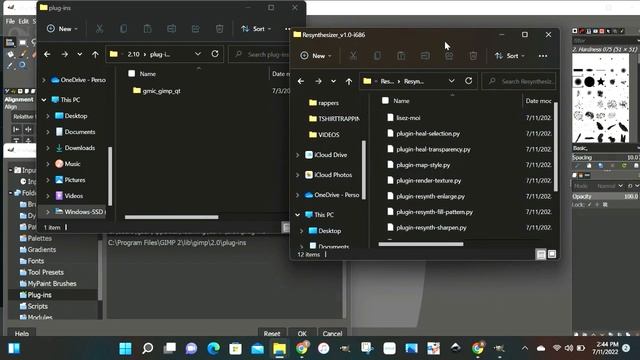Click Cut icon in plug-ins window toolbar
The height and width of the screenshot is (360, 640).
(x=99, y=29)
